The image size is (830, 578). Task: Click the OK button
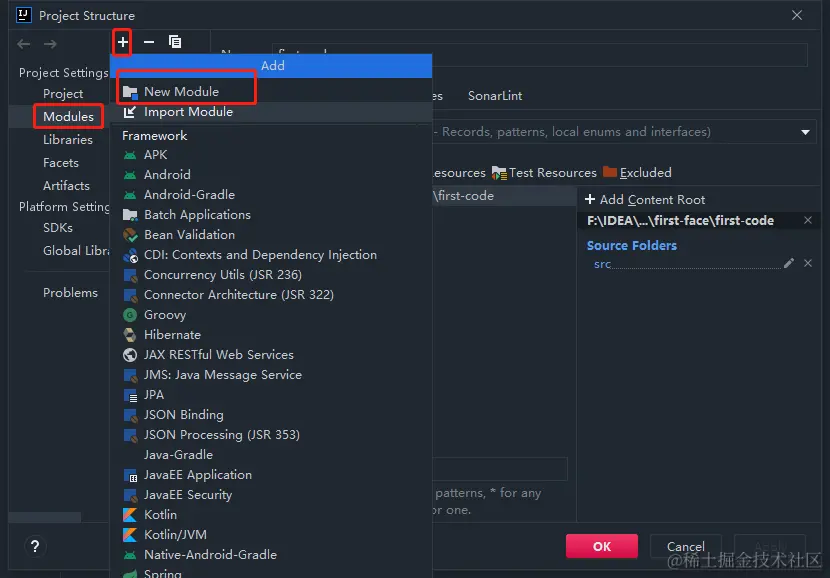point(602,546)
